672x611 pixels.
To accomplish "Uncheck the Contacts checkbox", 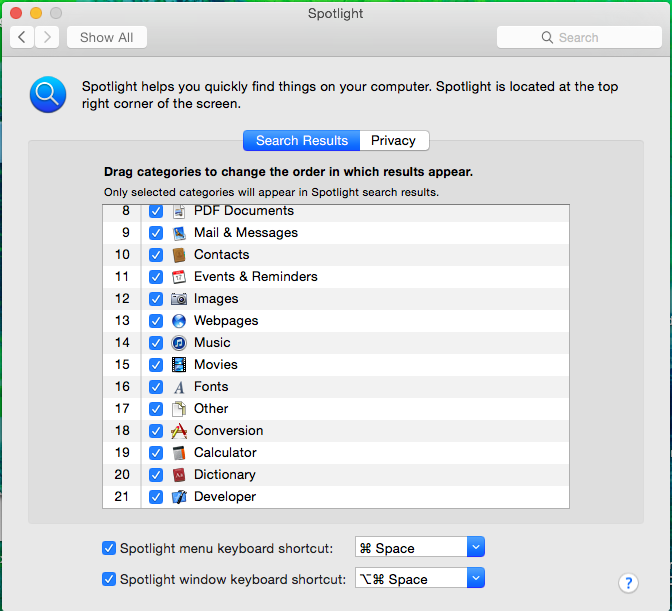I will point(156,255).
